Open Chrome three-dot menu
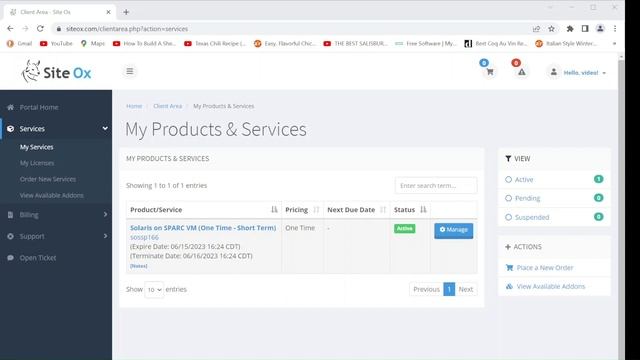Viewport: 640px width, 360px height. [x=615, y=29]
